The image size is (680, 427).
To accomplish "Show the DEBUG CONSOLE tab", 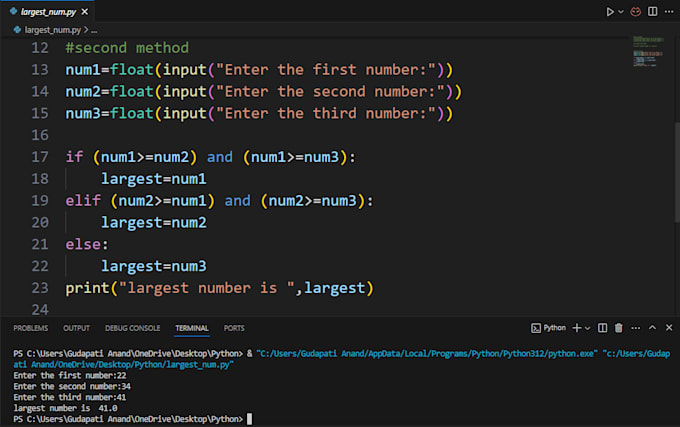I will (x=131, y=327).
